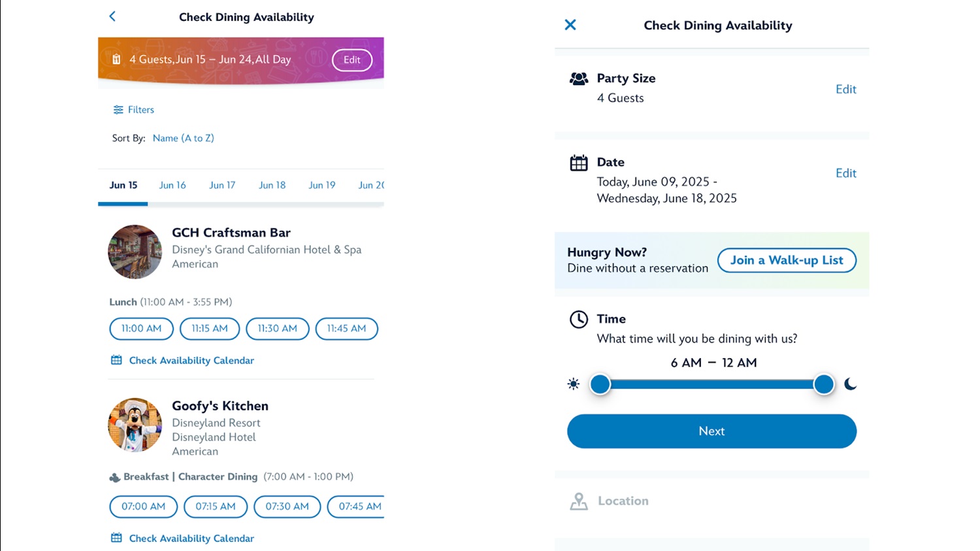Select the Jun 18 date tab
This screenshot has width=980, height=551.
click(272, 185)
